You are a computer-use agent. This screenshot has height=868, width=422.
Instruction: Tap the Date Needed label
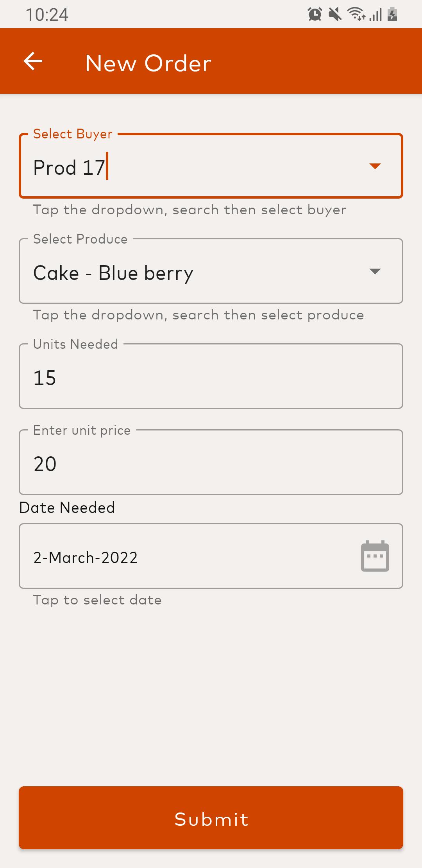coord(67,508)
